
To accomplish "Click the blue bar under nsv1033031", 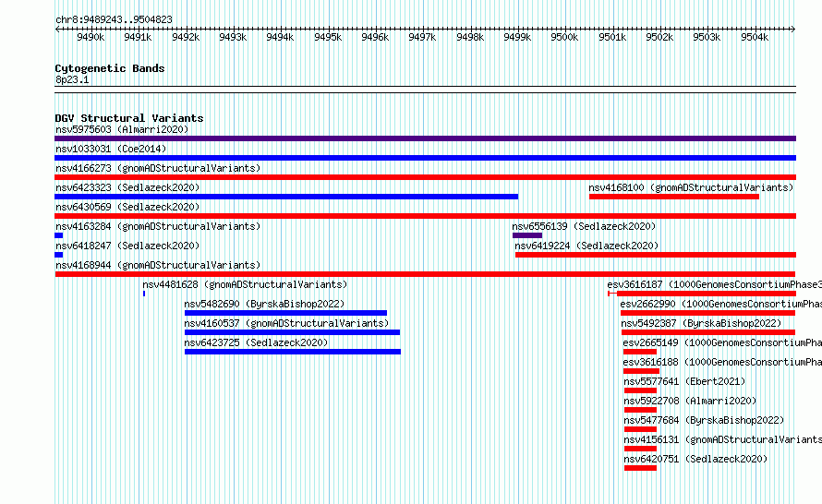I will coord(425,158).
